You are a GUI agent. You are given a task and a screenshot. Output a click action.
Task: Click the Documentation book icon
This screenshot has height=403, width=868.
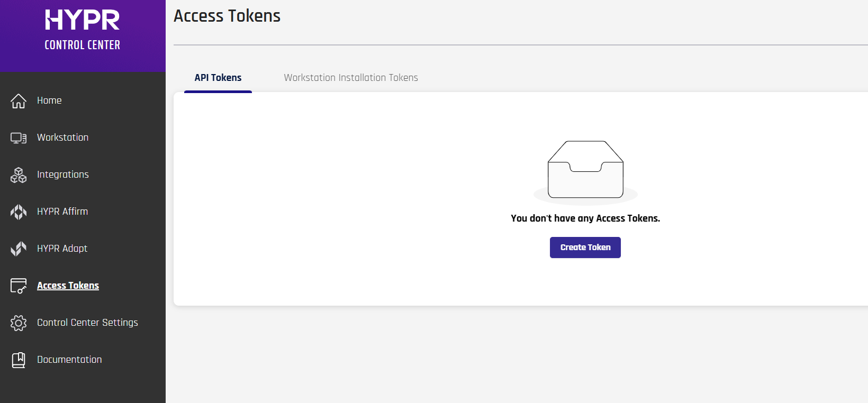coord(19,360)
